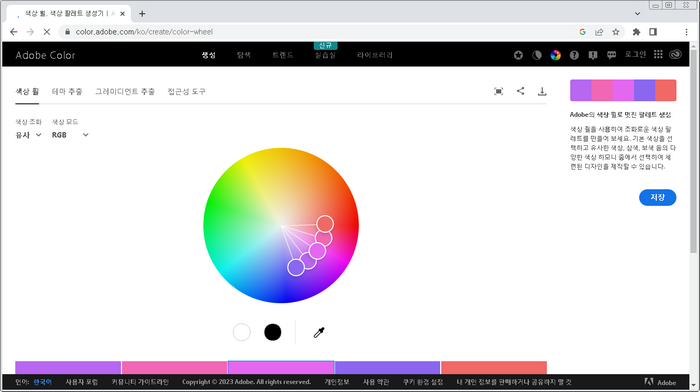Viewport: 700px width, 392px height.
Task: Select the white background circle swatch
Action: click(242, 332)
